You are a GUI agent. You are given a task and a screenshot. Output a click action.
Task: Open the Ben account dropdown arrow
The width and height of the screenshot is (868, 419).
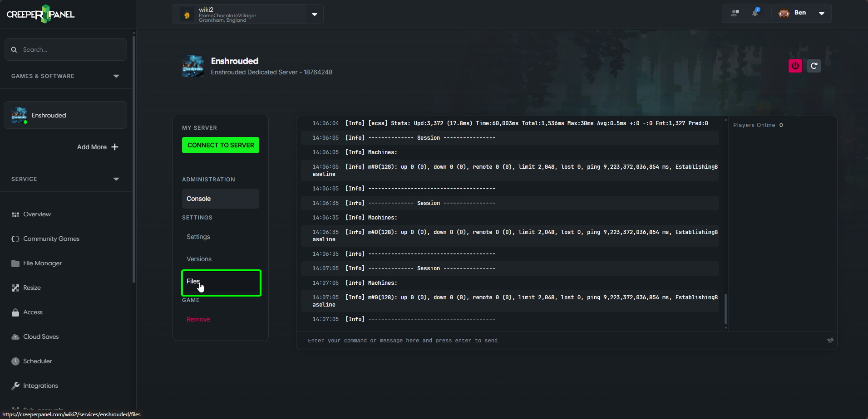tap(822, 13)
